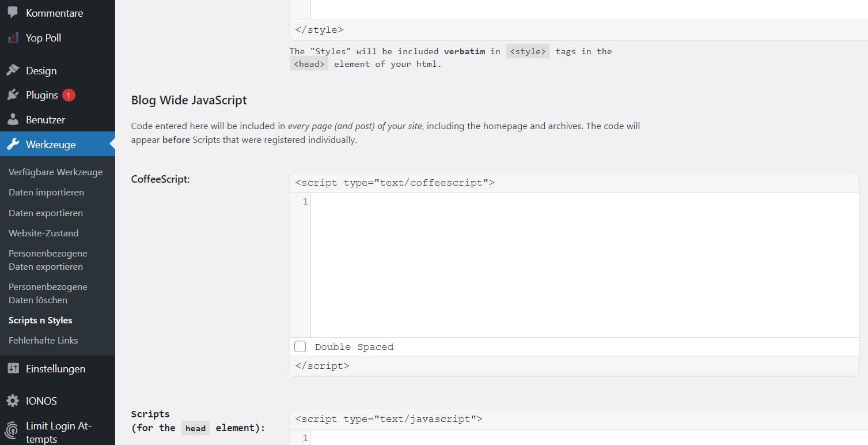This screenshot has width=868, height=445.
Task: Enable the Double Spaced checkbox
Action: (300, 346)
